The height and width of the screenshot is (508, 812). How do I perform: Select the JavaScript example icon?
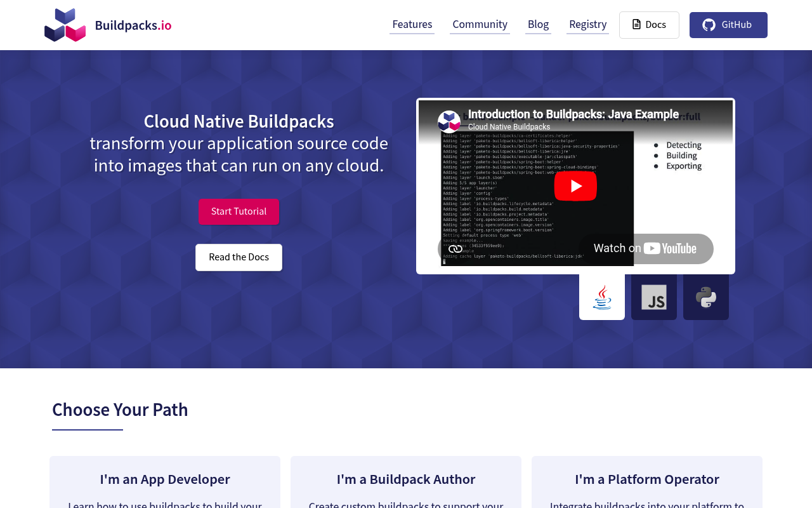click(654, 297)
